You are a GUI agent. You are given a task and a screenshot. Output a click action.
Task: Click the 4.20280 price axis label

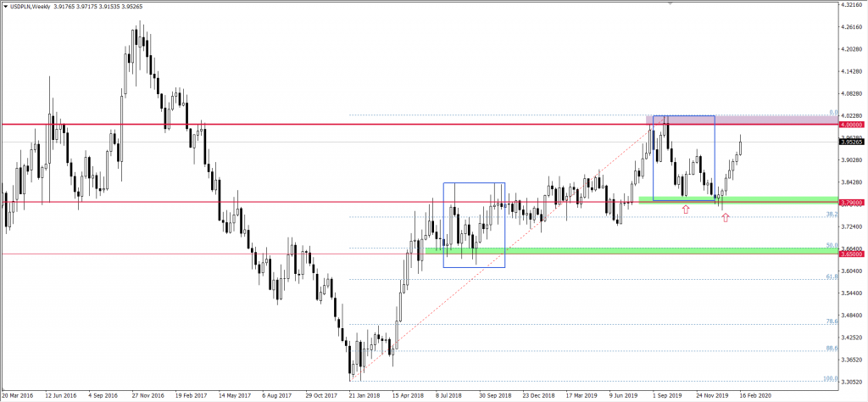point(851,49)
